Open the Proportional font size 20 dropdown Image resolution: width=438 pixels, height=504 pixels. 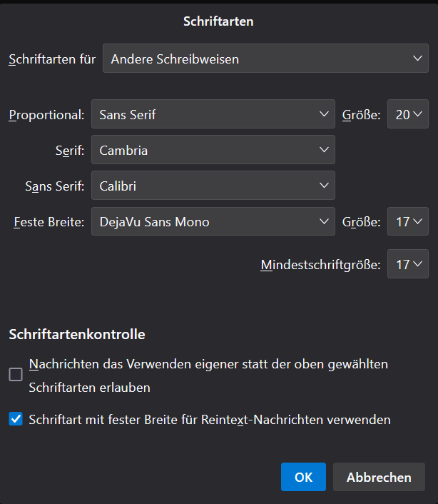click(408, 114)
